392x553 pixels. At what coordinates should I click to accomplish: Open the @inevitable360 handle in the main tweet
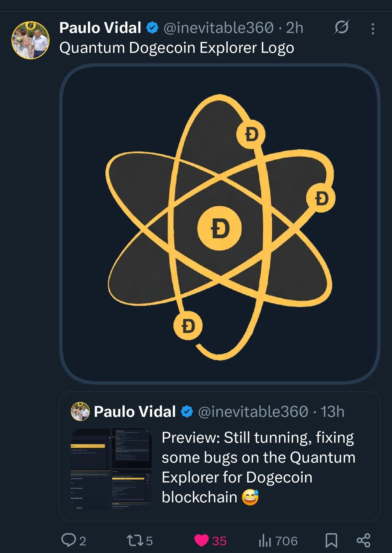218,28
